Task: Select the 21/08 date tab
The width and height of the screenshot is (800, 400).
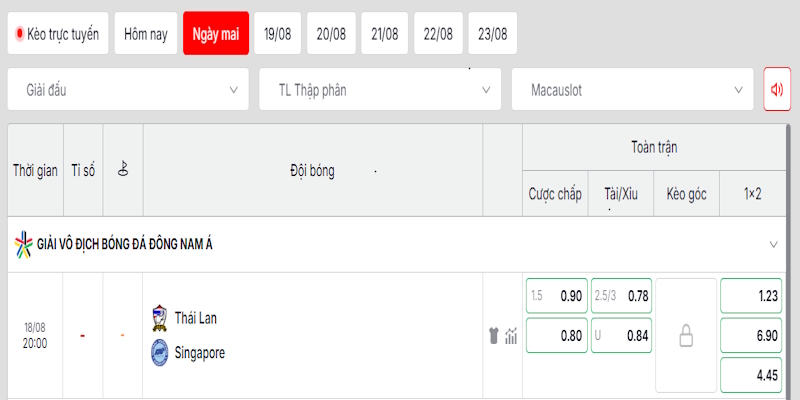Action: click(385, 34)
